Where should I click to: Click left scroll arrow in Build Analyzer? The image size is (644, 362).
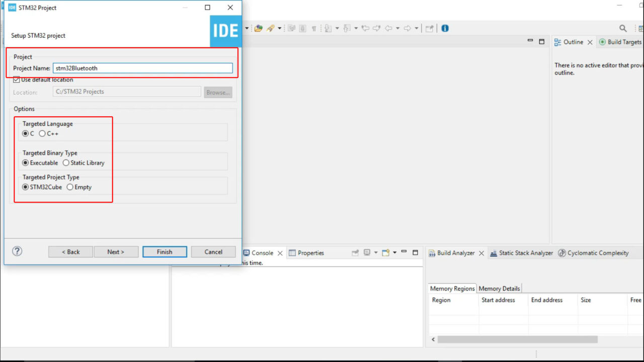[x=432, y=339]
